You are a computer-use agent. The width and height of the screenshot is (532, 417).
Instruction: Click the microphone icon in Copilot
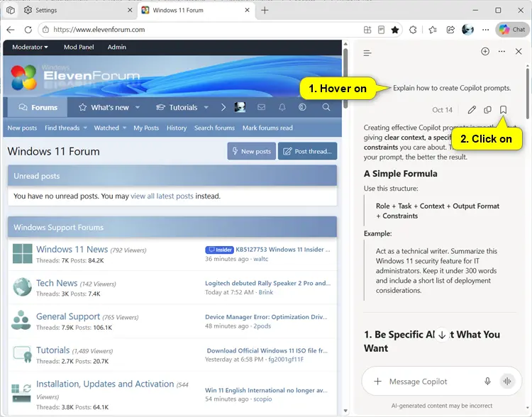point(487,382)
